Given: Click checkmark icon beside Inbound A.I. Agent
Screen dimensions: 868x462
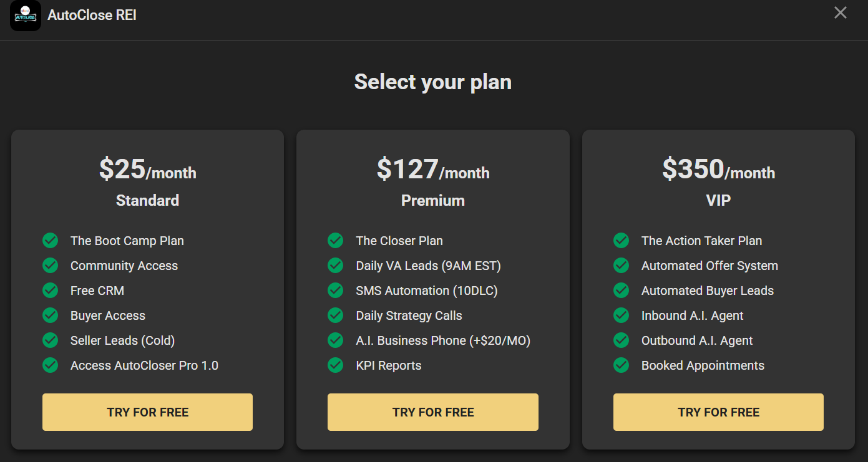Looking at the screenshot, I should click(622, 315).
